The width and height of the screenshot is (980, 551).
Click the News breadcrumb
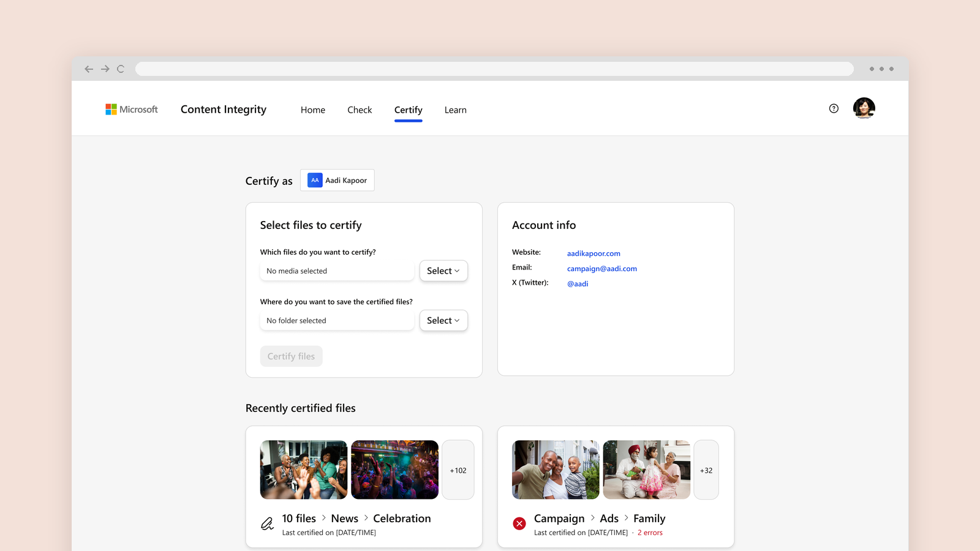point(345,519)
